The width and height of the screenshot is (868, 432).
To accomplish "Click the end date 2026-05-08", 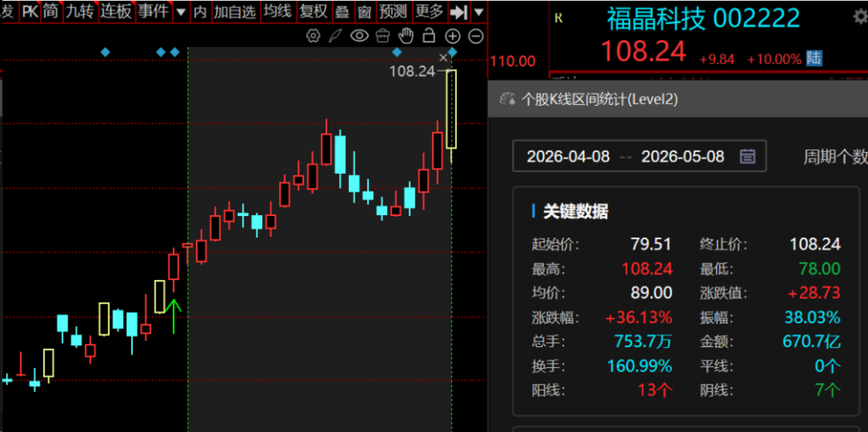I will [683, 156].
